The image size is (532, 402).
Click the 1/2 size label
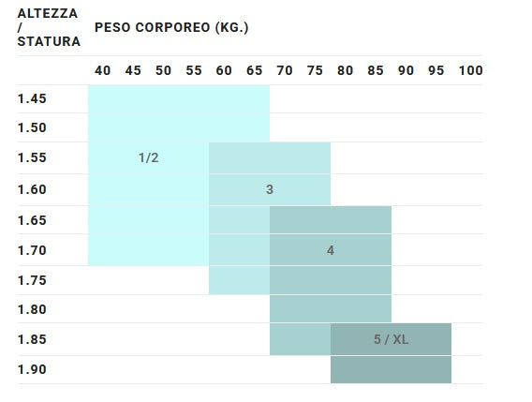pos(149,157)
